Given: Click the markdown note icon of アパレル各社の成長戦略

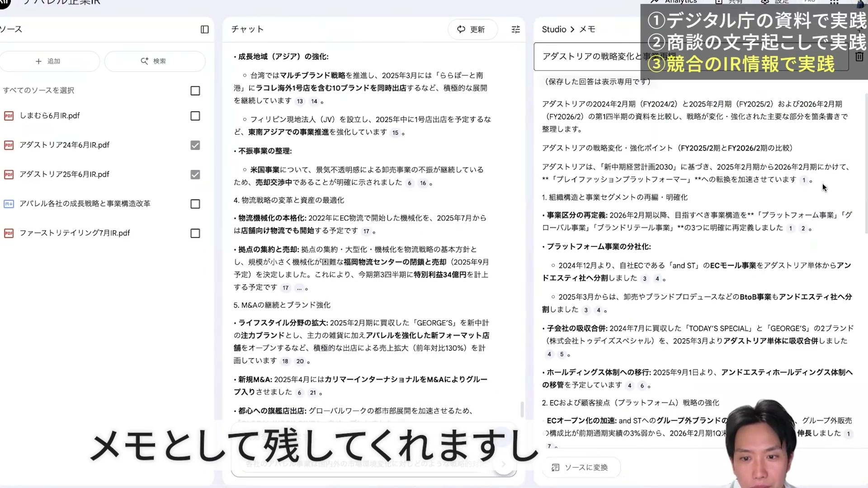Looking at the screenshot, I should [9, 204].
